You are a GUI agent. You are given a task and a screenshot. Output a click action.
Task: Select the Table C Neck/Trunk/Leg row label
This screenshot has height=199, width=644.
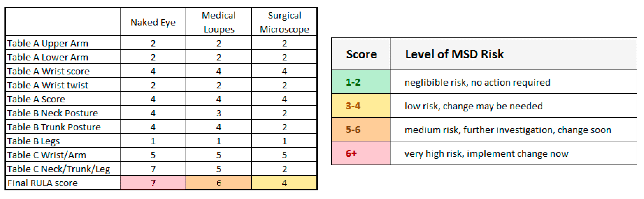(x=59, y=169)
